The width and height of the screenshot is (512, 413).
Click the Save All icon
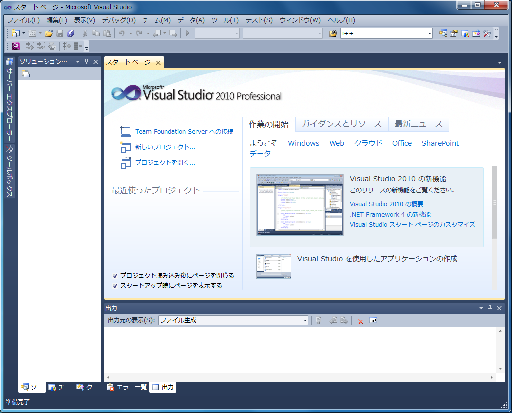tap(70, 33)
